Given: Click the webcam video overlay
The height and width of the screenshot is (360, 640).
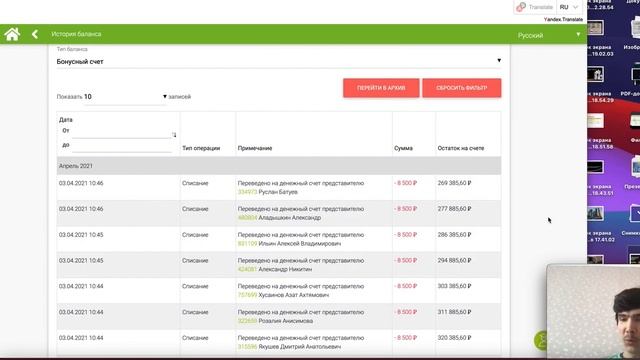Looking at the screenshot, I should pos(593,311).
